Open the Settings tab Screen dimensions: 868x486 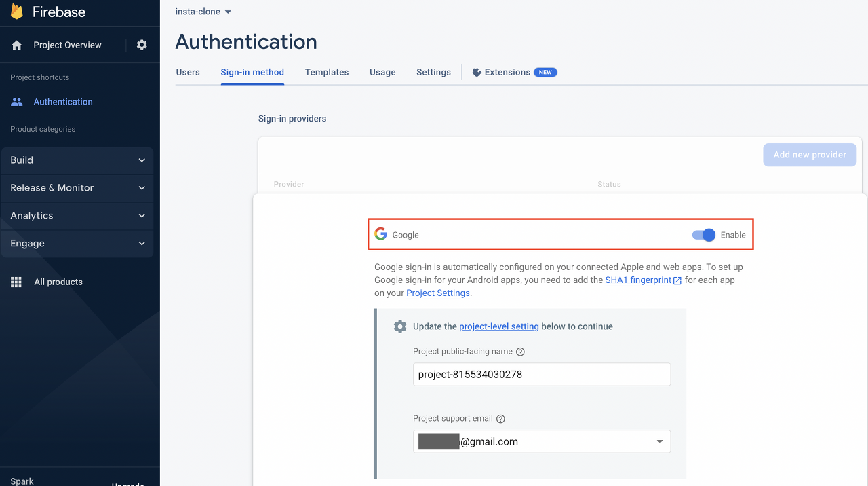click(x=433, y=72)
